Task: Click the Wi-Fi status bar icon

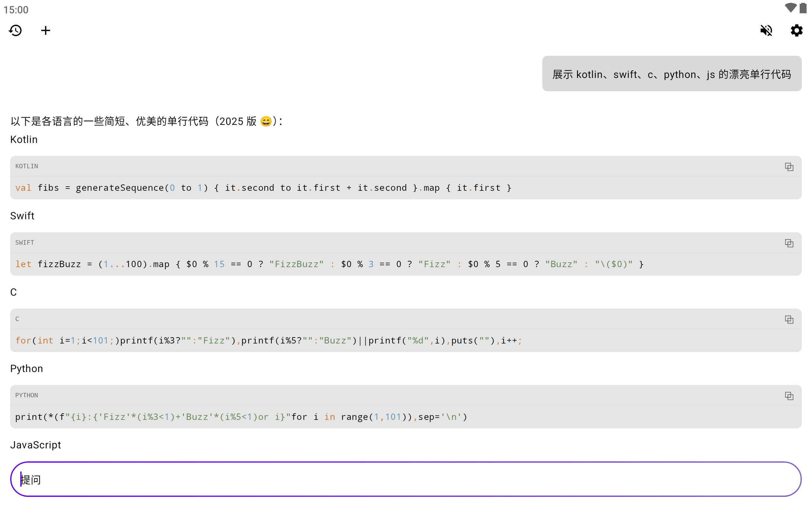Action: coord(790,8)
